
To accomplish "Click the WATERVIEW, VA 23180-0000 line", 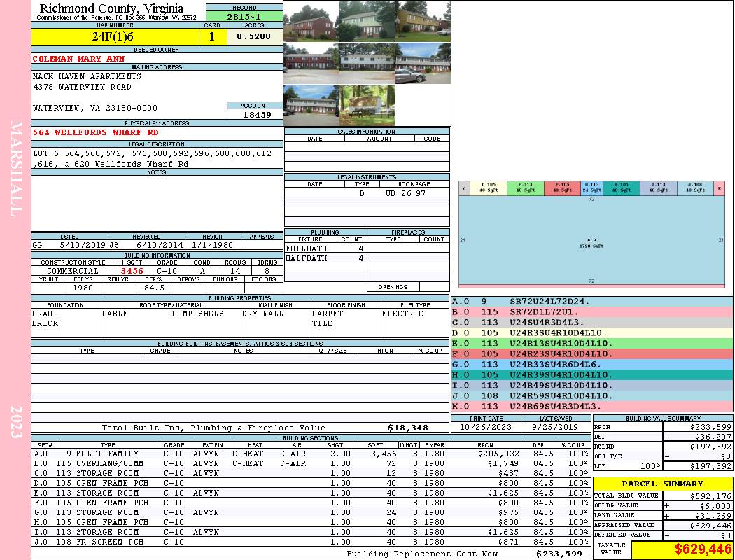I will (95, 108).
